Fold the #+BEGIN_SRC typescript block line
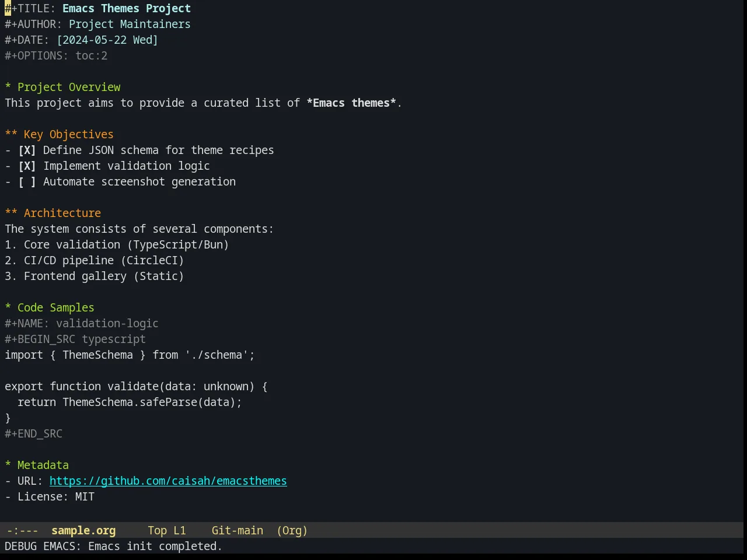 click(75, 339)
